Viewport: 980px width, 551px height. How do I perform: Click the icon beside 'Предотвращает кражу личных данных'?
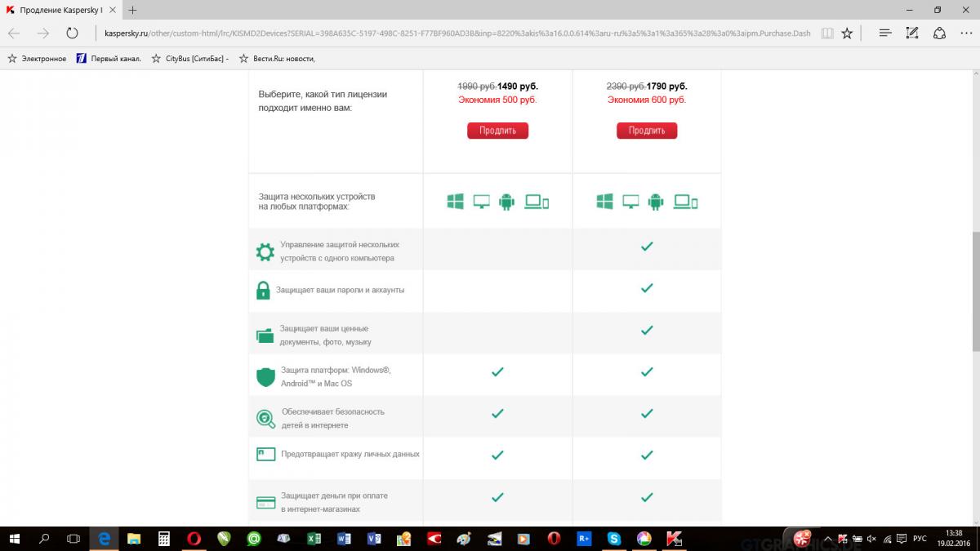(x=265, y=454)
